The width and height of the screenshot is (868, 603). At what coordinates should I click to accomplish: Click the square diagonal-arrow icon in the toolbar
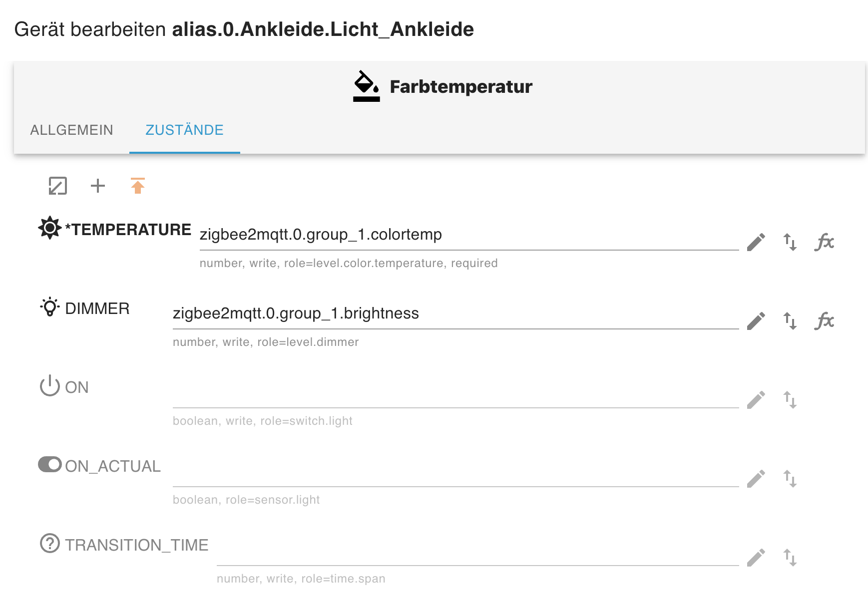(58, 186)
